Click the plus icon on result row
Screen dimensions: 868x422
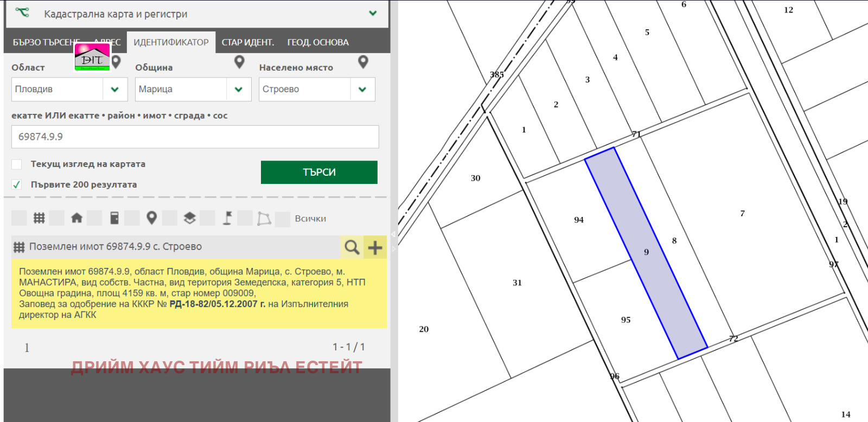click(x=375, y=247)
